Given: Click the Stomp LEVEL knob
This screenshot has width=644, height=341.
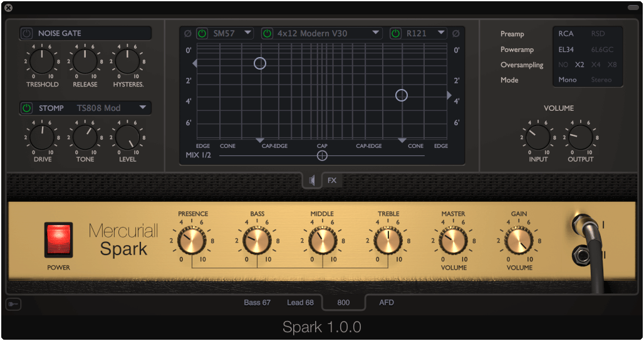Looking at the screenshot, I should (127, 137).
